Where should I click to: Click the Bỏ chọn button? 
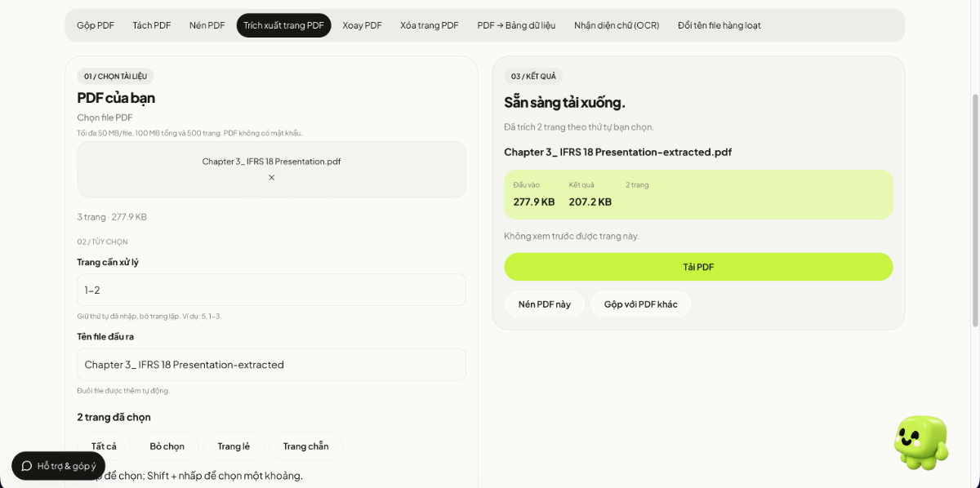click(167, 446)
